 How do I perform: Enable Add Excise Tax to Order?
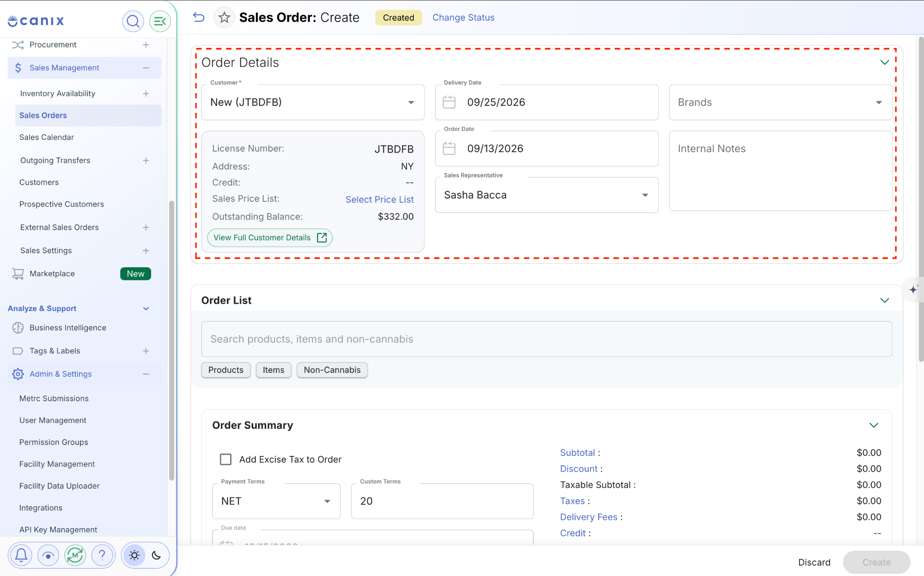tap(226, 460)
